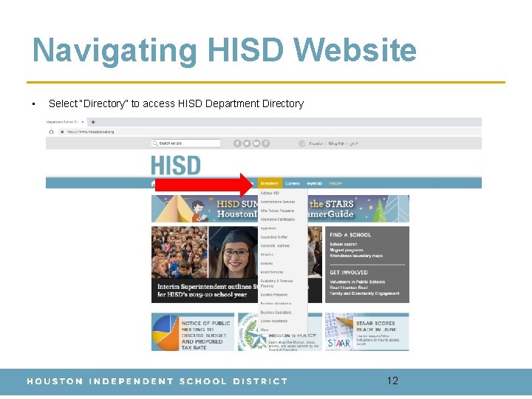The width and height of the screenshot is (532, 399).
Task: Open the Directory menu
Action: (x=270, y=183)
